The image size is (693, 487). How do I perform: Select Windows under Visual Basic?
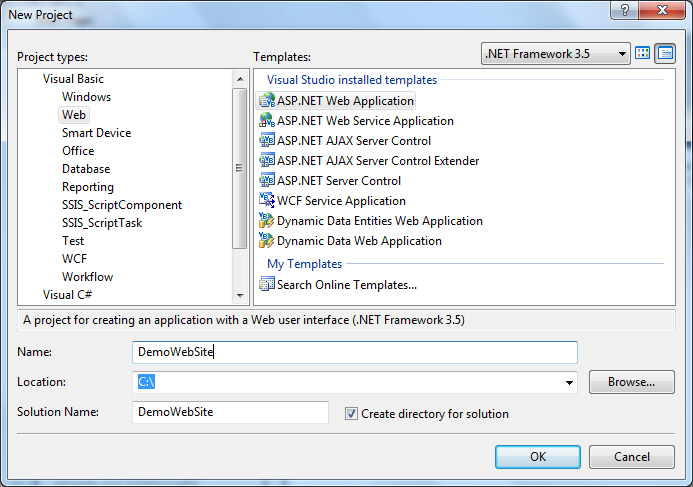click(x=86, y=97)
